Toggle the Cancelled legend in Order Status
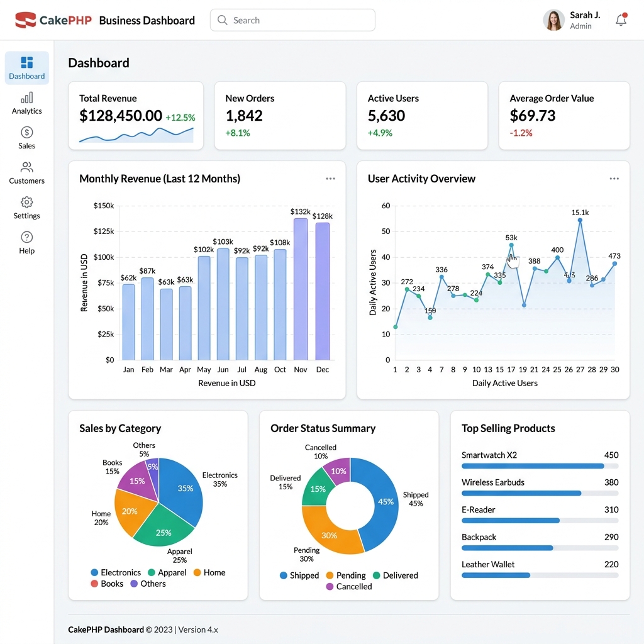Viewport: 644px width, 644px height. pos(349,587)
